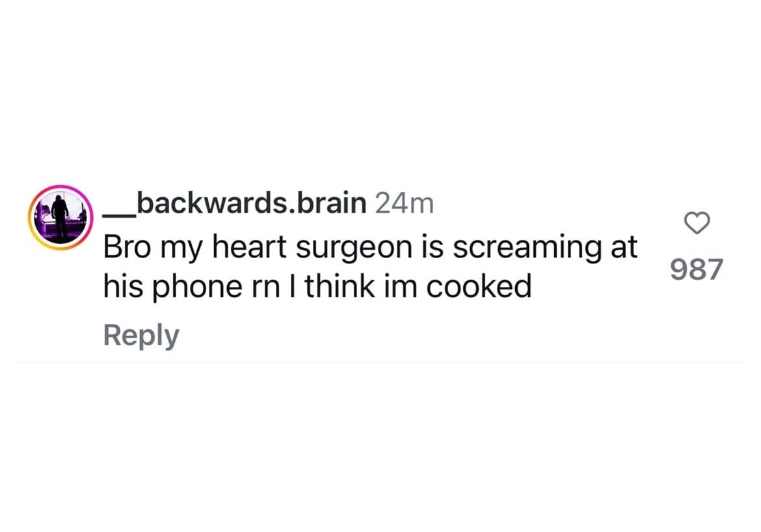Tap "screaming at" in the comment's first line
The image size is (761, 532).
545,249
